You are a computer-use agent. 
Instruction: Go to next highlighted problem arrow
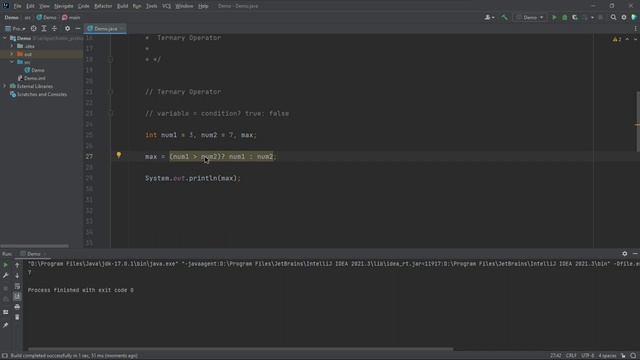click(636, 39)
